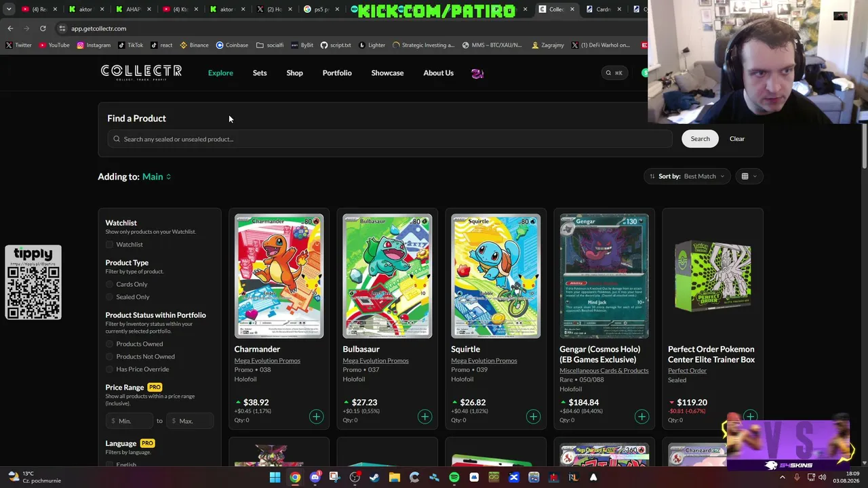Image resolution: width=868 pixels, height=488 pixels.
Task: Change the Adding to Main portfolio selector
Action: [x=157, y=177]
